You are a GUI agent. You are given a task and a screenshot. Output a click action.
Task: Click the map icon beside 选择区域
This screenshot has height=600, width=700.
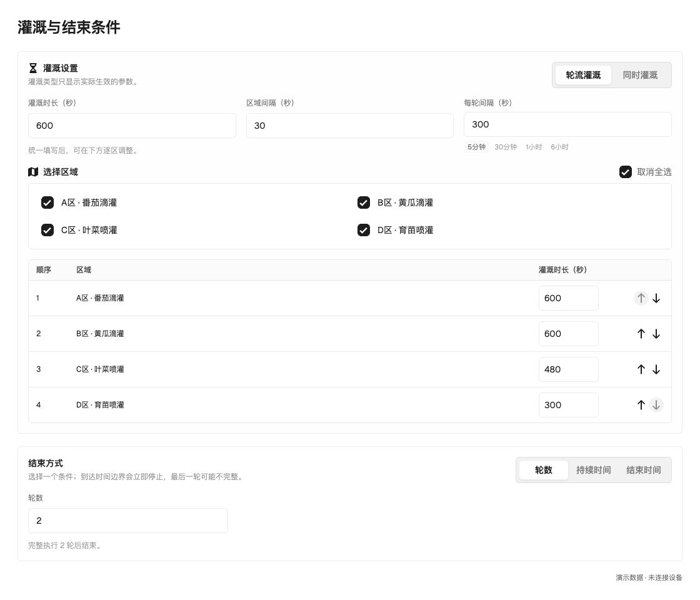click(x=33, y=172)
